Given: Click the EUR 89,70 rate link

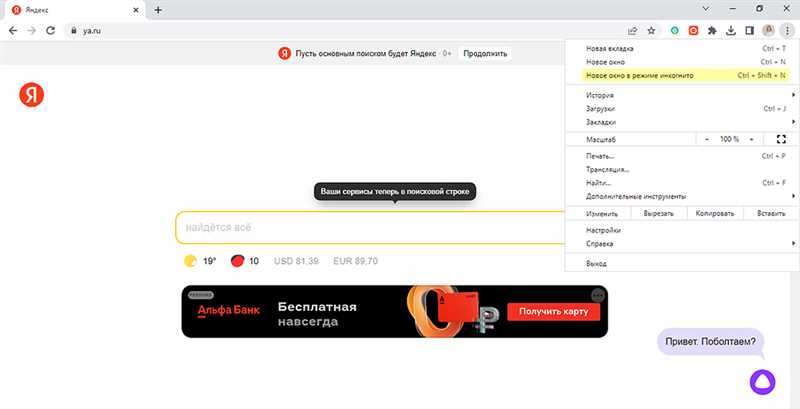Looking at the screenshot, I should pos(356,261).
